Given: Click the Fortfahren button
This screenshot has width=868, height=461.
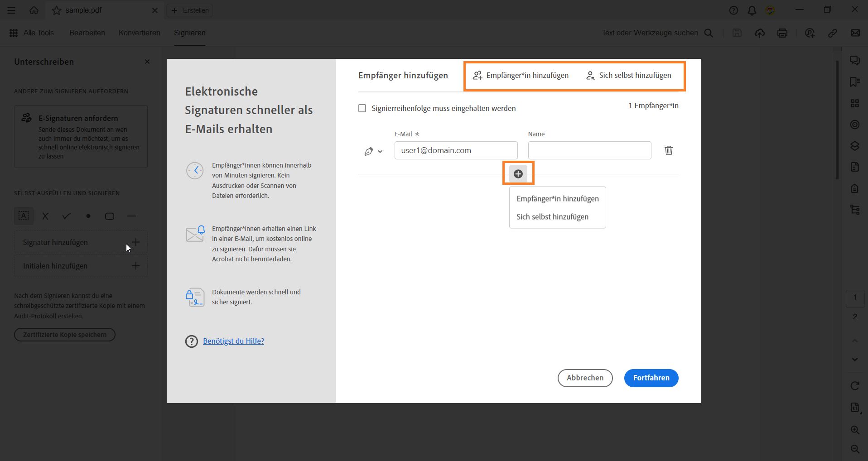Looking at the screenshot, I should 651,378.
